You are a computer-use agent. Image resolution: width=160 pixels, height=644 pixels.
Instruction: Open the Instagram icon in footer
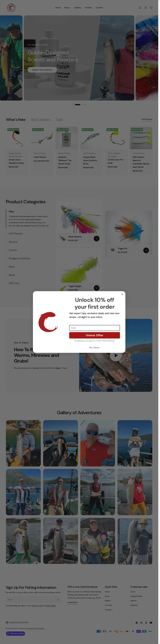(141, 623)
